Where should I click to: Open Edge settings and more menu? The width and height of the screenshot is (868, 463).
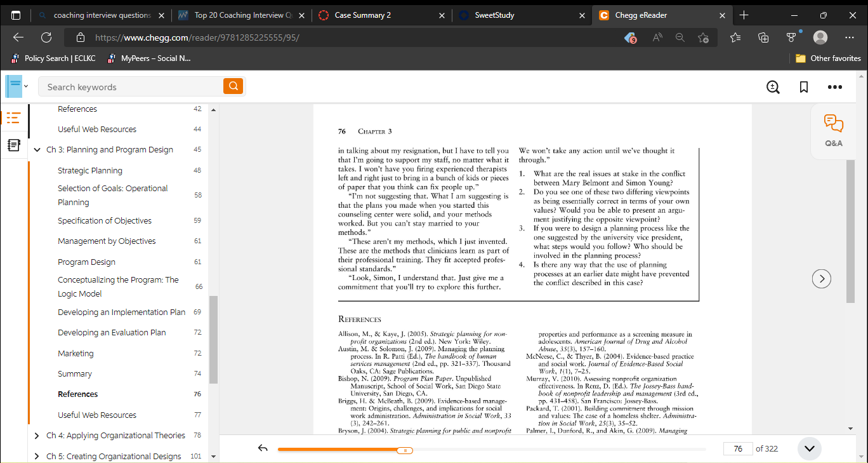[850, 37]
